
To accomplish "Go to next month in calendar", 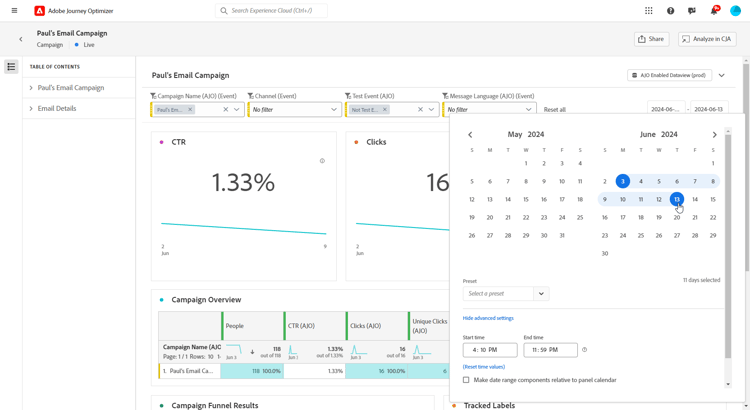I will [x=715, y=135].
